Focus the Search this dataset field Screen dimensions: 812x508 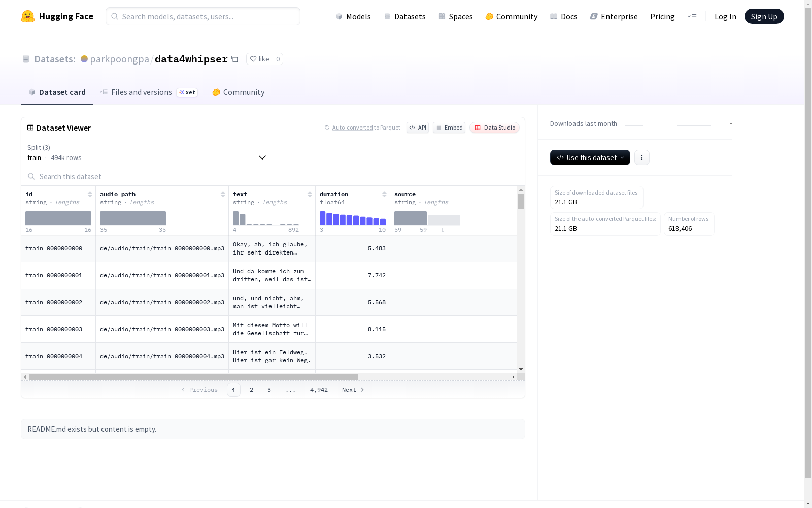point(273,176)
